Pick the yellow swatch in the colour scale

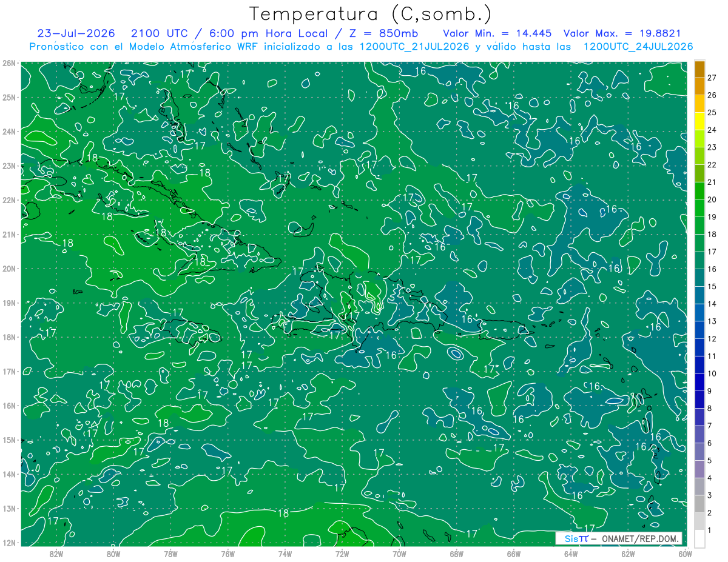(x=700, y=121)
